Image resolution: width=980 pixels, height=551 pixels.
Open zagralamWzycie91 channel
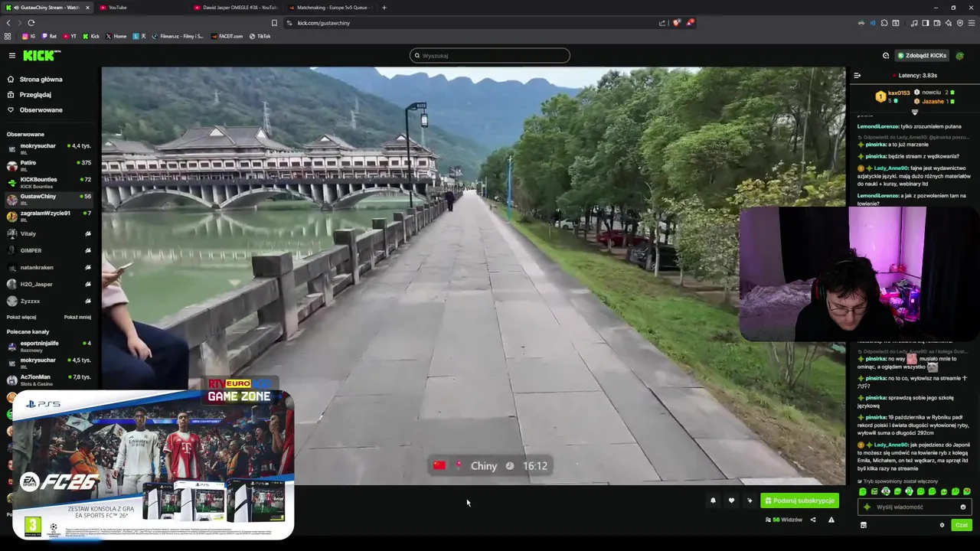49,216
